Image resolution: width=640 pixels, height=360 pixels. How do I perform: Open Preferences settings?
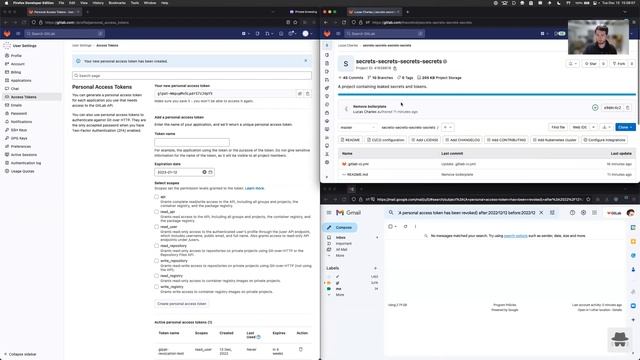click(21, 147)
